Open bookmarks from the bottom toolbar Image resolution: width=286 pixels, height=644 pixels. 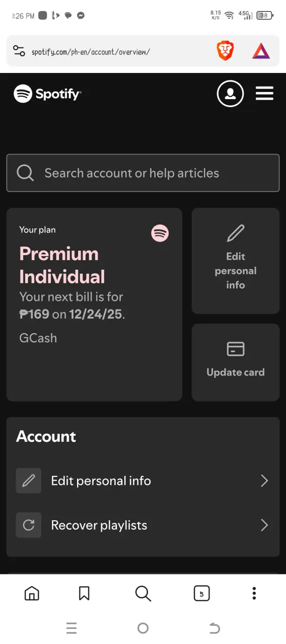(84, 594)
